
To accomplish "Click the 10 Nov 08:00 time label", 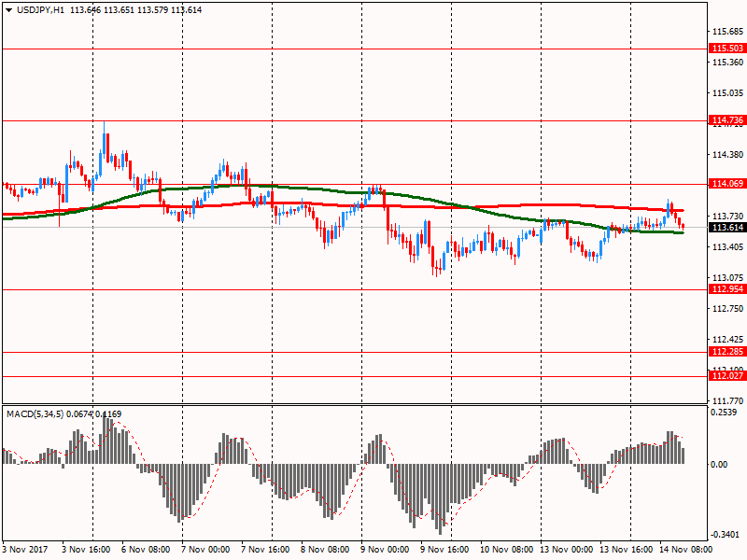I will pos(506,549).
